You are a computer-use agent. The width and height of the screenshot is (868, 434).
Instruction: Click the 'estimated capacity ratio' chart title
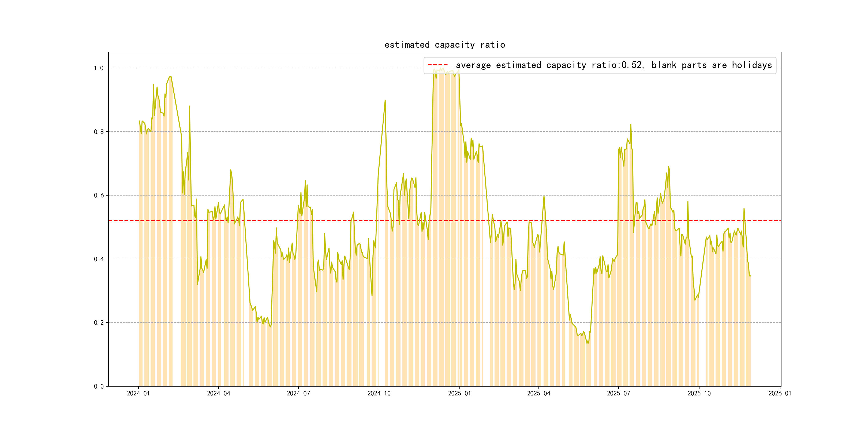[444, 45]
